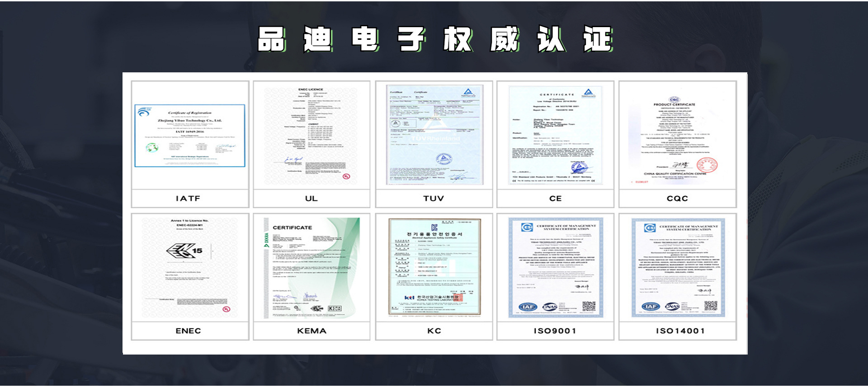The height and width of the screenshot is (388, 868).
Task: Open the UL ENEC licence image
Action: click(311, 136)
